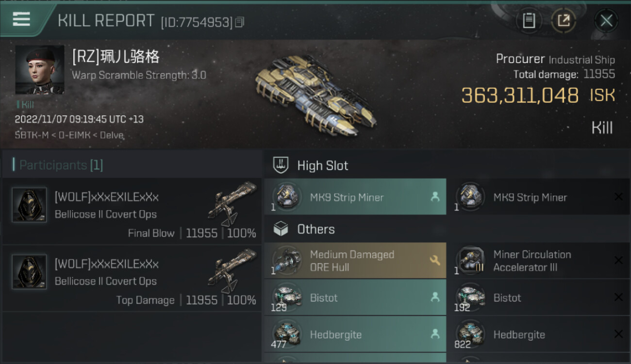
Task: Select the destroyed Hedbergite stack of 822
Action: point(539,334)
